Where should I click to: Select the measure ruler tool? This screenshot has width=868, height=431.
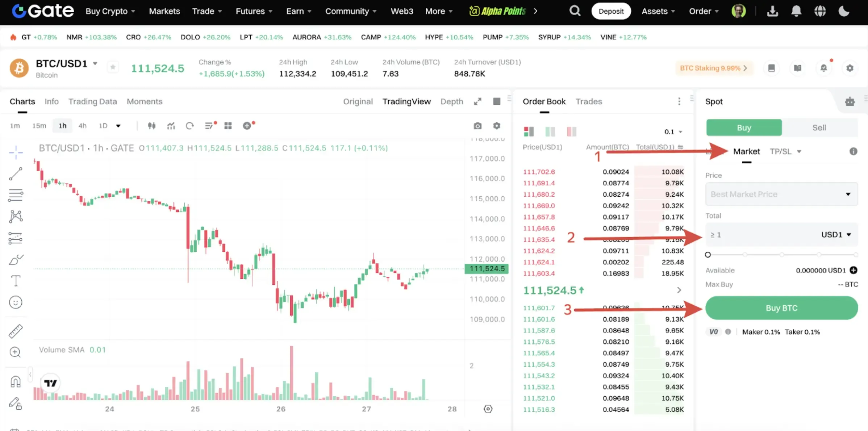[x=16, y=331]
